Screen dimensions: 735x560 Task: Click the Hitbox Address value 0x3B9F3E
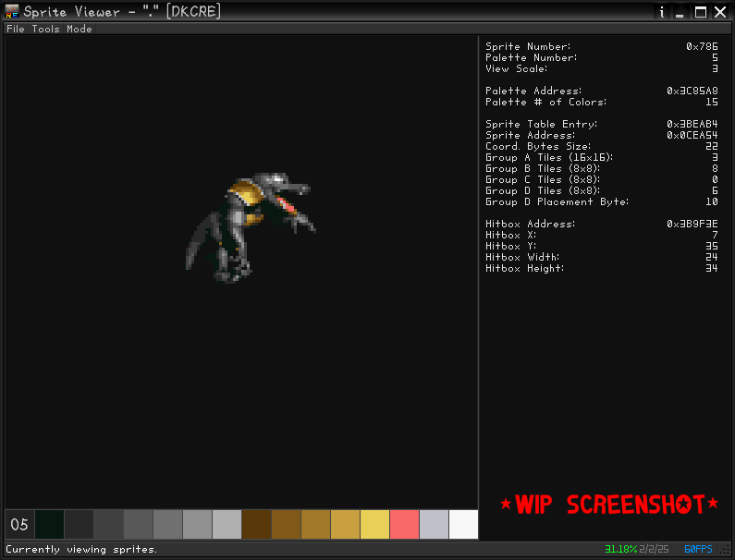(692, 224)
